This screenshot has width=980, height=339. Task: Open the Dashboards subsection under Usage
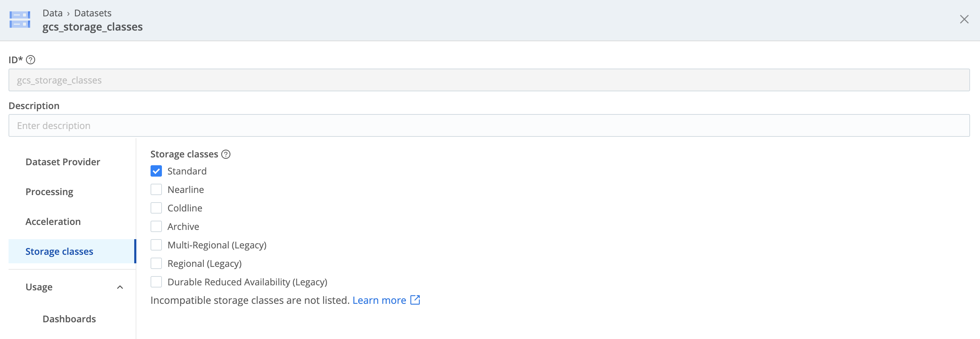tap(69, 319)
